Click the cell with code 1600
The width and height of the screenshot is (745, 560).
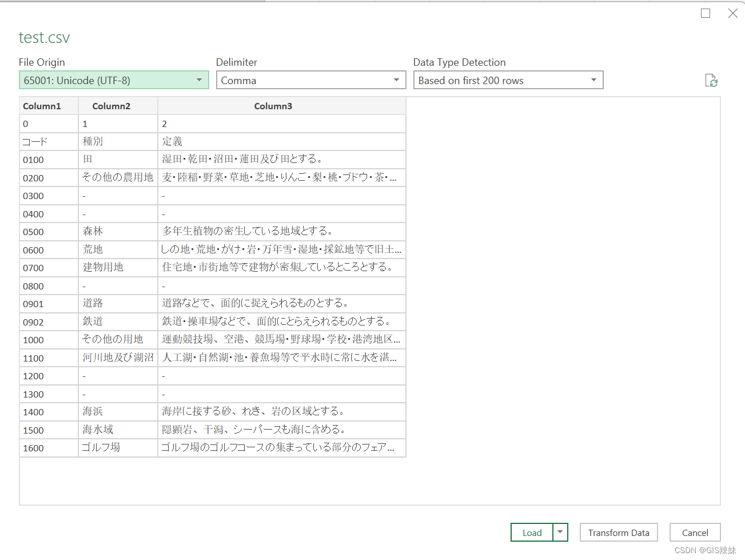pyautogui.click(x=49, y=448)
